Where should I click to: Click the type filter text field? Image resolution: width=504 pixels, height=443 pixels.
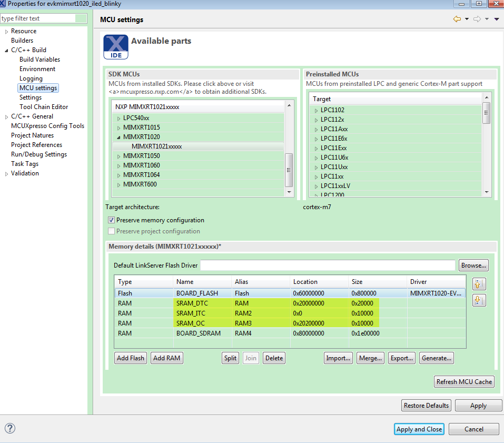[43, 18]
